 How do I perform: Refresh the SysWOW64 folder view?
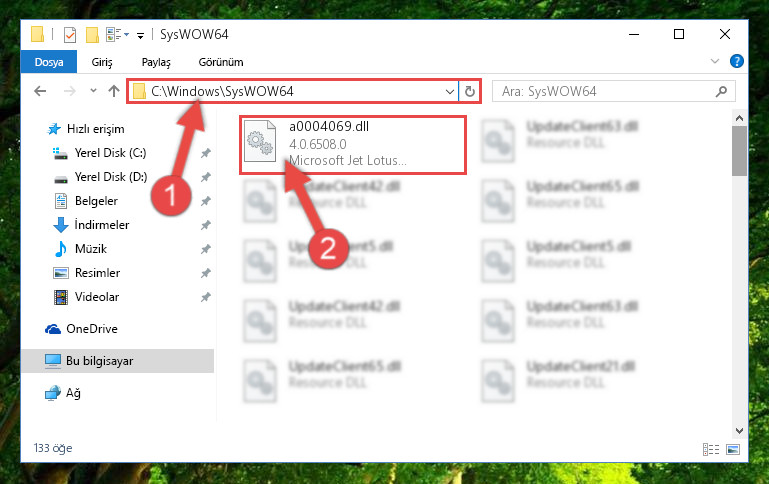[x=469, y=92]
